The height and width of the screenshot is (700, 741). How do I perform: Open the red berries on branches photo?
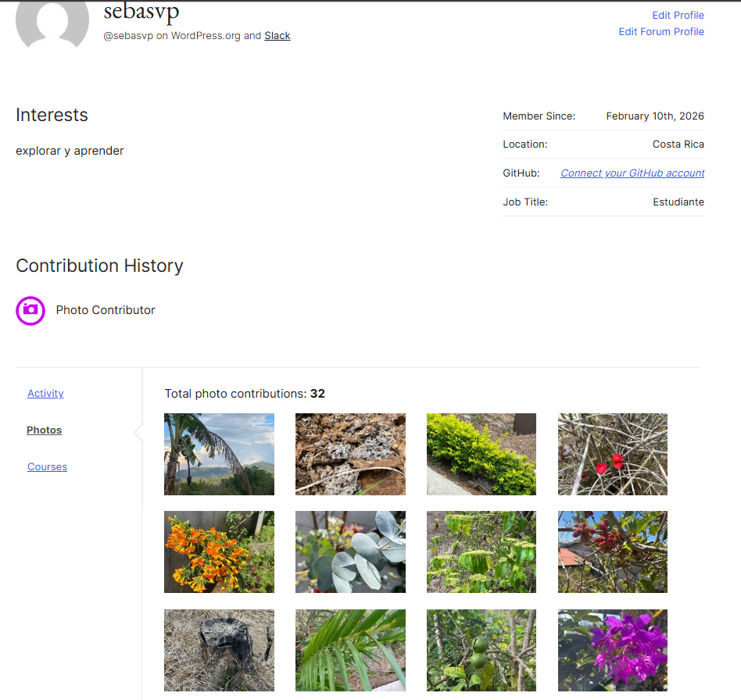[612, 454]
